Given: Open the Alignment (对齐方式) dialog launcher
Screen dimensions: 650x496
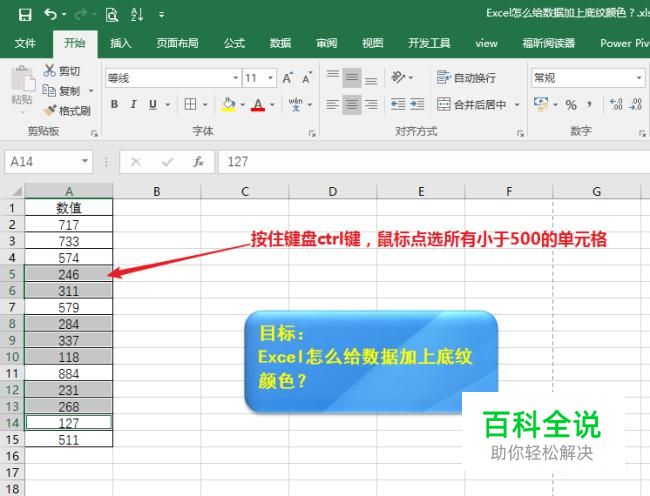Looking at the screenshot, I should pos(520,133).
